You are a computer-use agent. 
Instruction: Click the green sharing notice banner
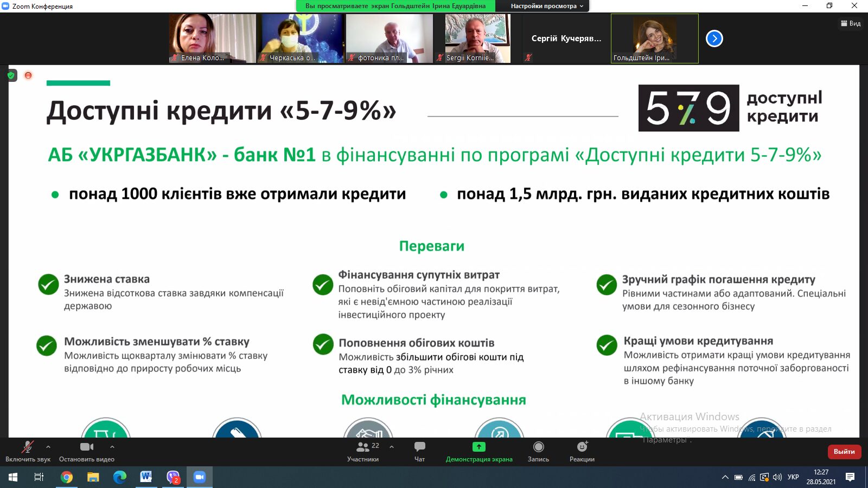click(x=395, y=6)
